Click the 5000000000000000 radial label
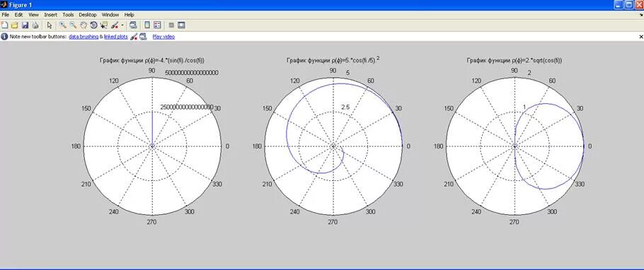This screenshot has width=644, height=270. (192, 73)
